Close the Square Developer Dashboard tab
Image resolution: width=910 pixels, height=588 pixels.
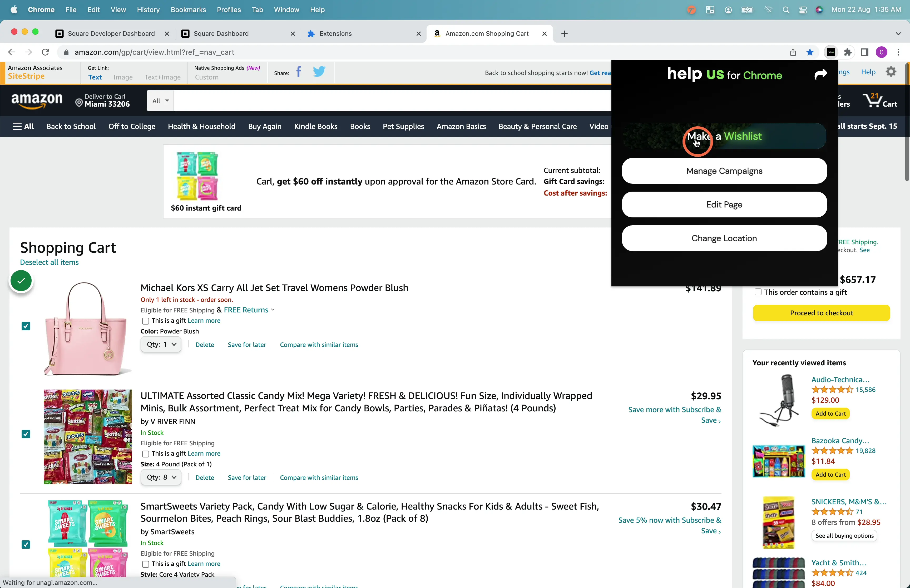coord(166,34)
